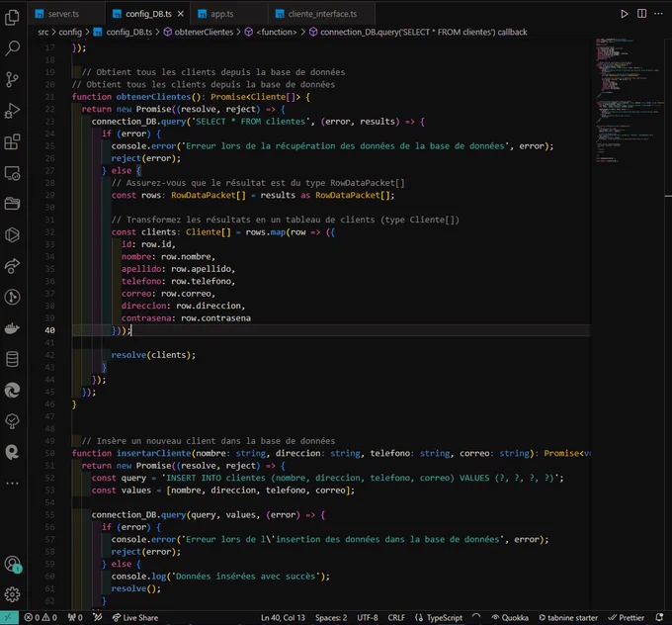Change end of line sequence CRLF
This screenshot has height=625, width=672.
396,617
